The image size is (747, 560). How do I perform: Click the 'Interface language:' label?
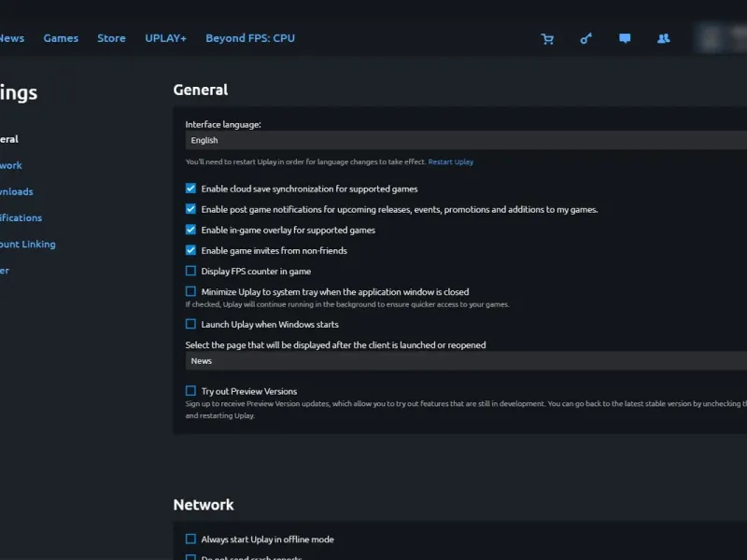pyautogui.click(x=223, y=125)
